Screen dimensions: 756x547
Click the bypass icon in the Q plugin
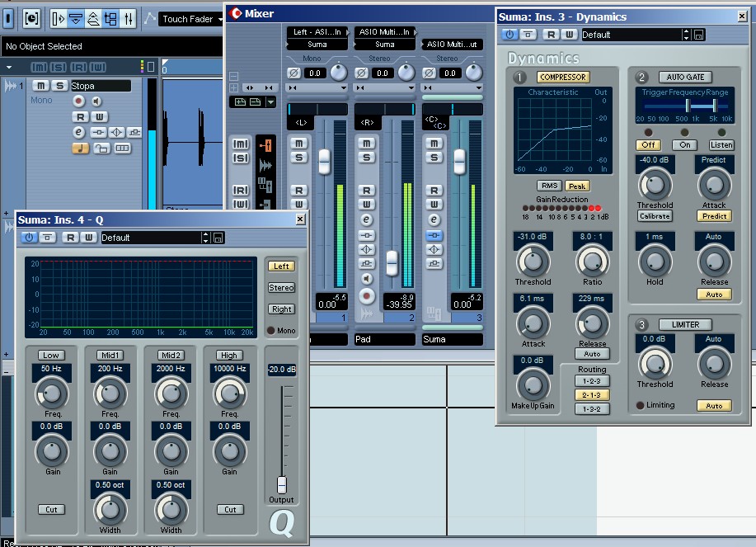[49, 238]
